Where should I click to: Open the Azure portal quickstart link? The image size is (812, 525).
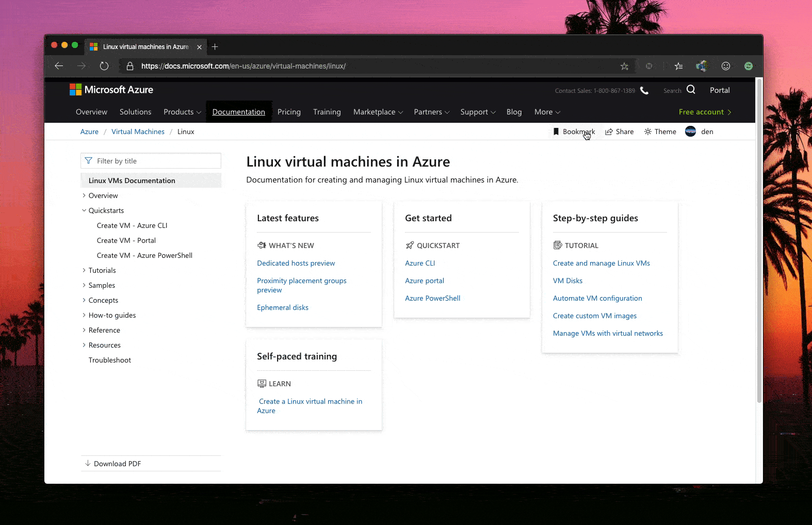pos(425,281)
